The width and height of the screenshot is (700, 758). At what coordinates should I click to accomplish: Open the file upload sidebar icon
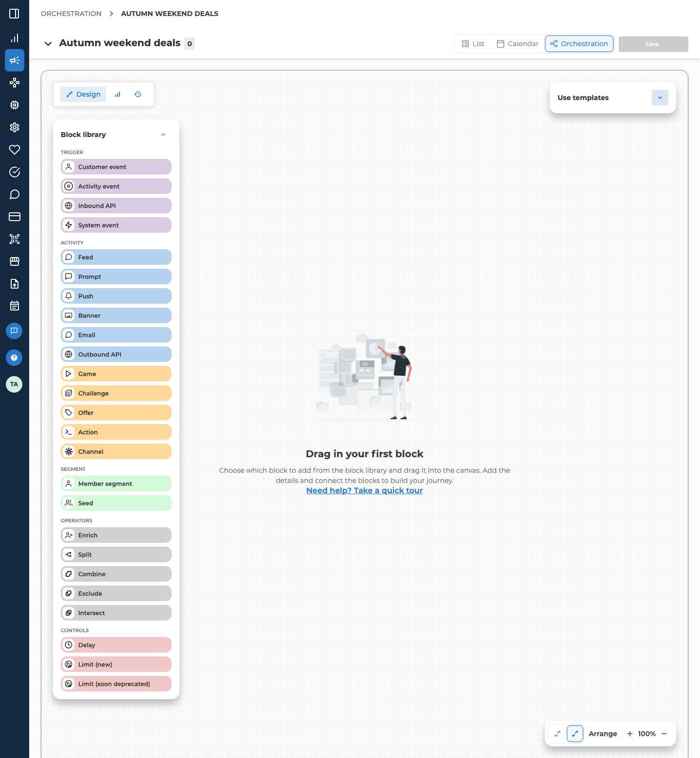click(14, 284)
